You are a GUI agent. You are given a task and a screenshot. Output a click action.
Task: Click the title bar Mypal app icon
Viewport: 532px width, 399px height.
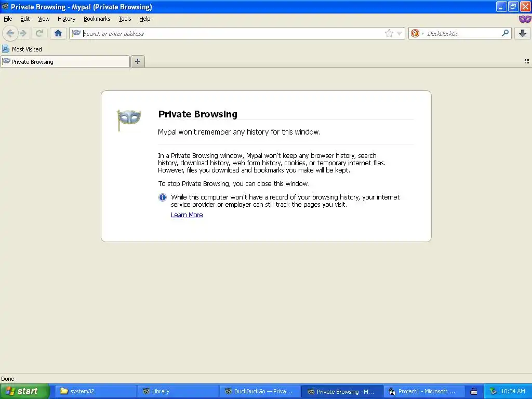click(5, 6)
